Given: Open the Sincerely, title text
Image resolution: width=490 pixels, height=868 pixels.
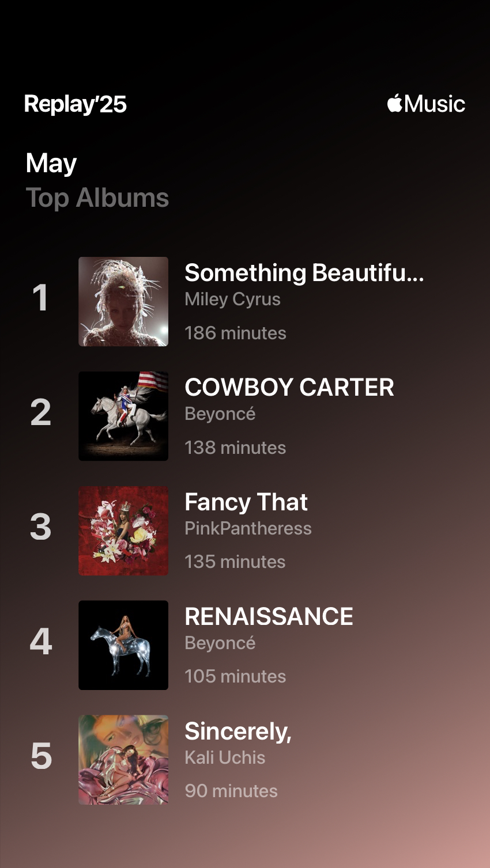Looking at the screenshot, I should click(x=238, y=731).
